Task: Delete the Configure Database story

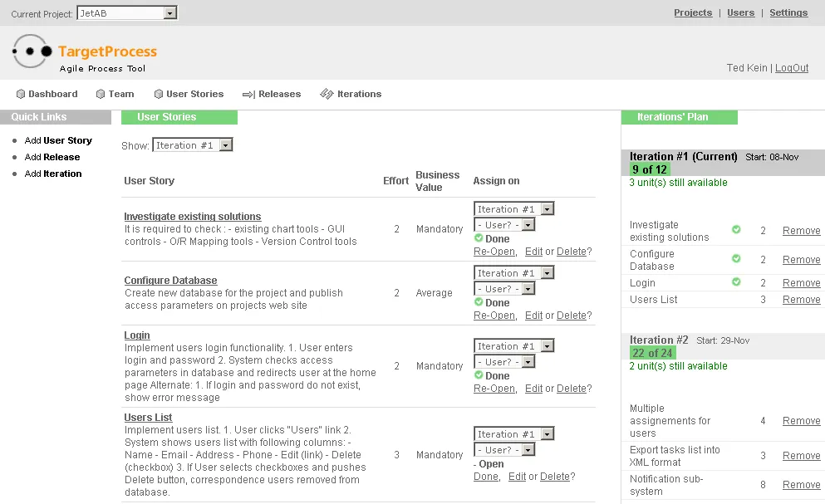Action: pos(572,316)
